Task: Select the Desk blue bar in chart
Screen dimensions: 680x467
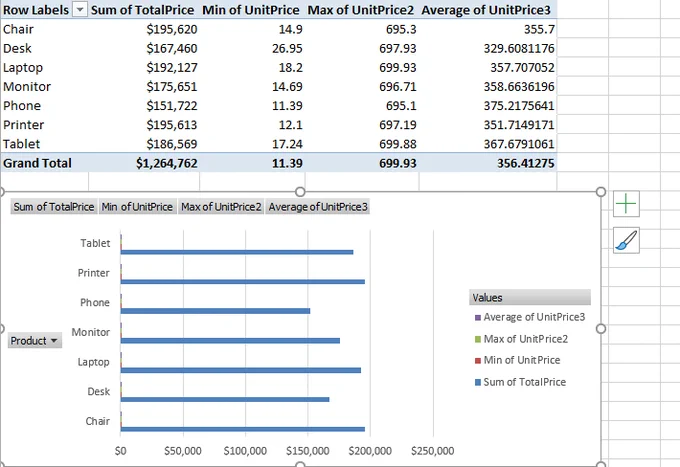Action: click(225, 399)
